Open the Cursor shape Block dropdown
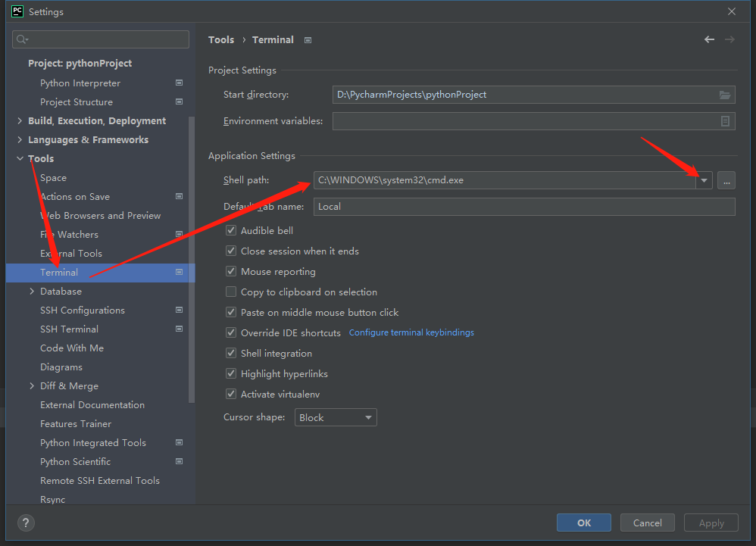Image resolution: width=756 pixels, height=546 pixels. 336,417
